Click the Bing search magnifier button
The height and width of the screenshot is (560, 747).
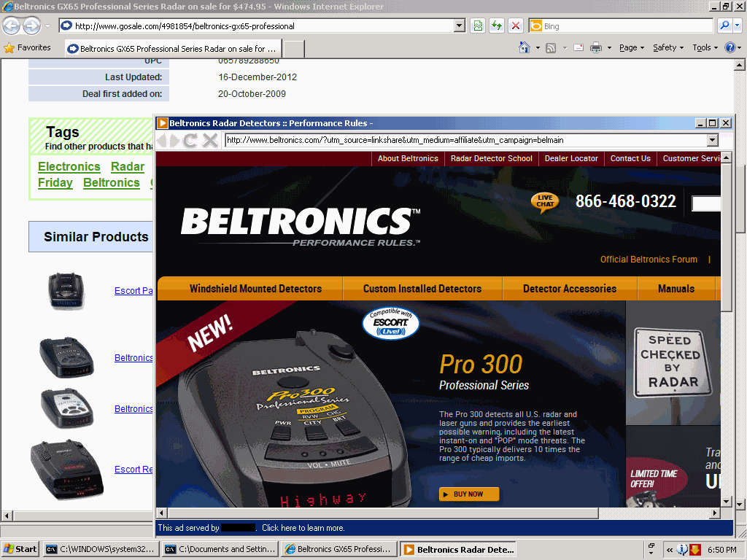[x=724, y=26]
